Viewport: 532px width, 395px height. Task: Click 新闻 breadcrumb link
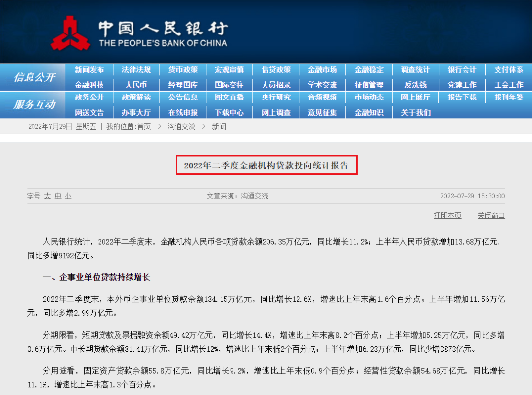pos(219,127)
